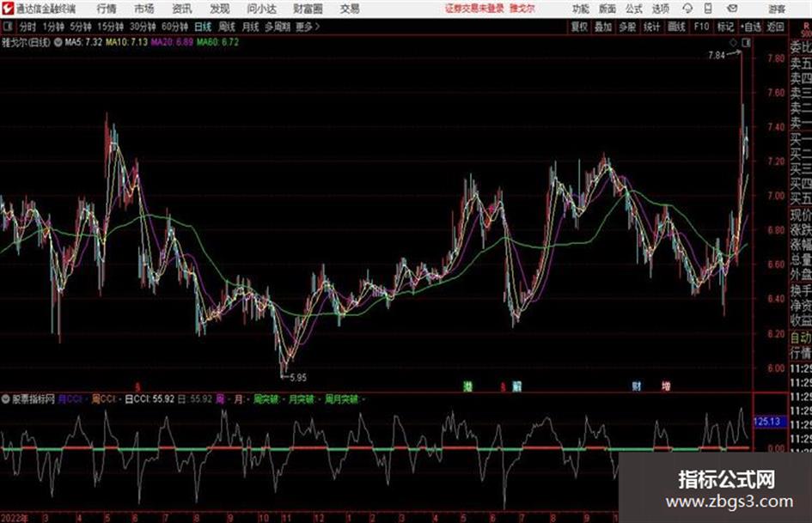Click the MA20: 6.89 indicator value

tap(172, 42)
